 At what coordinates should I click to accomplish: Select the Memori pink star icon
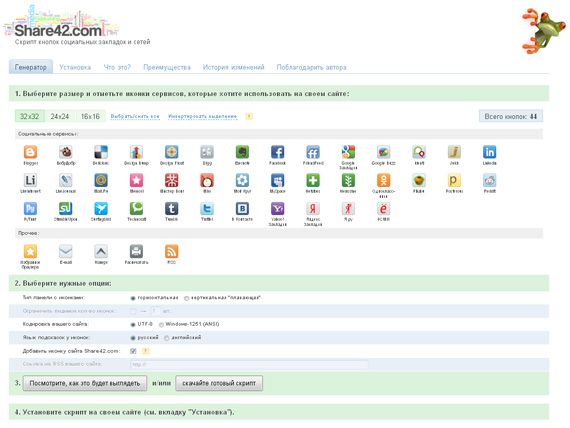pos(136,180)
